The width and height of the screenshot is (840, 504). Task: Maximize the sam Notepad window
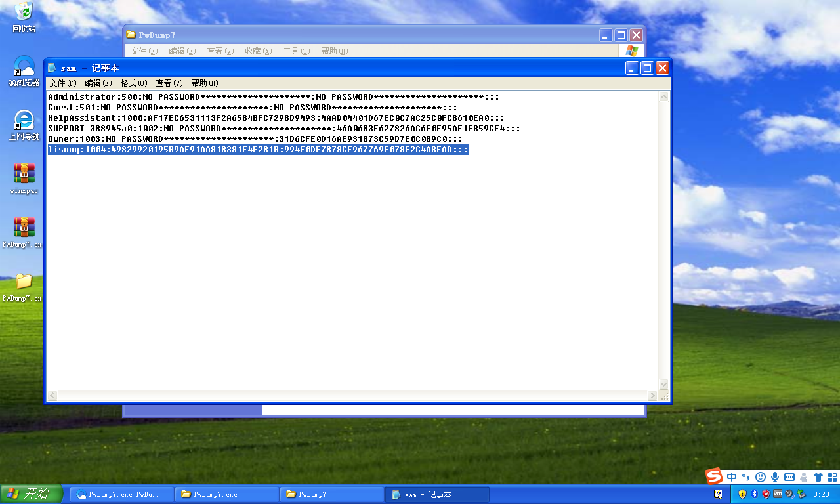pos(647,68)
